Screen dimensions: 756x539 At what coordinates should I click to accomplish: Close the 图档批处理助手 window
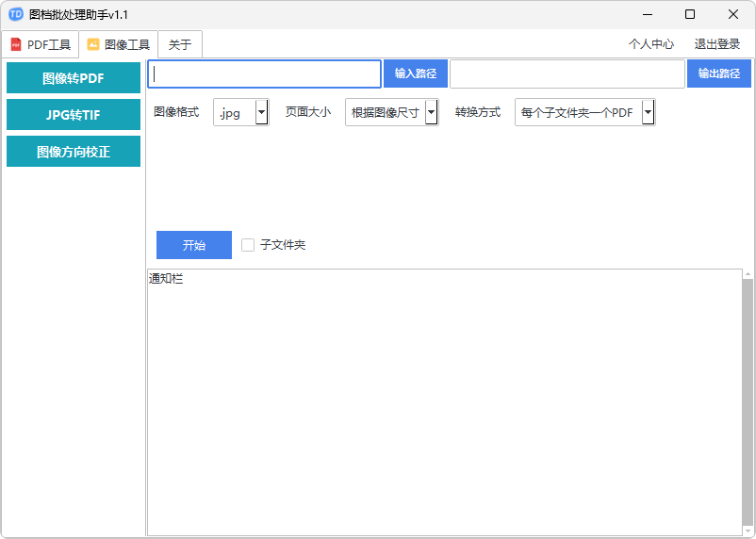pos(733,14)
